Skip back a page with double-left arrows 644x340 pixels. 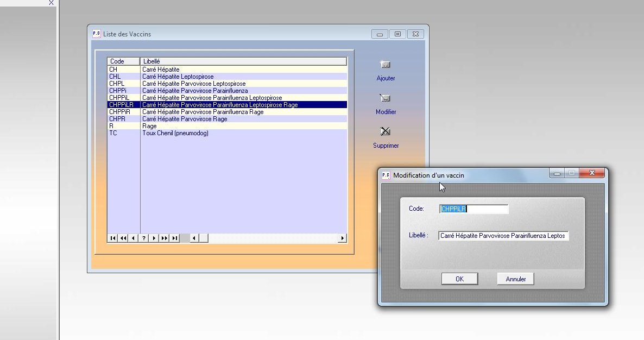123,238
